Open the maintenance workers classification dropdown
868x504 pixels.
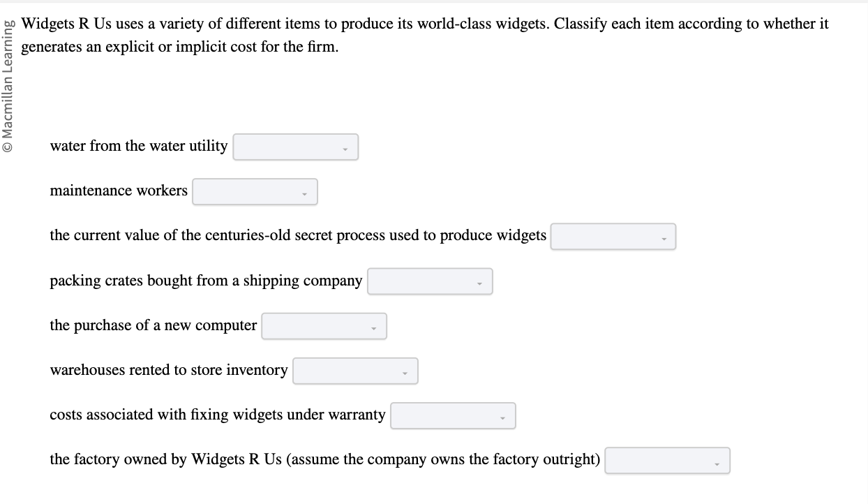(255, 191)
